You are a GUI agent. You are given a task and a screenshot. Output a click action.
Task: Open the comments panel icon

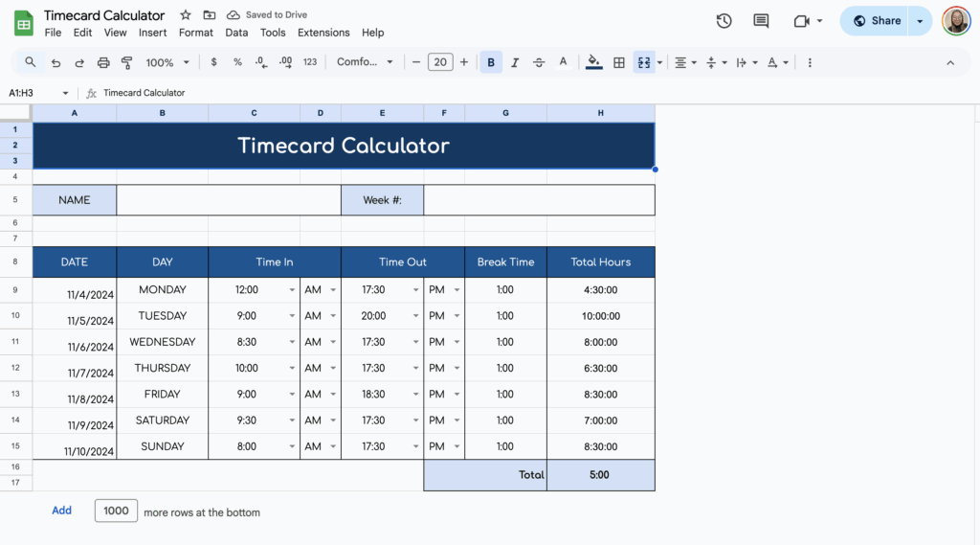pyautogui.click(x=761, y=21)
